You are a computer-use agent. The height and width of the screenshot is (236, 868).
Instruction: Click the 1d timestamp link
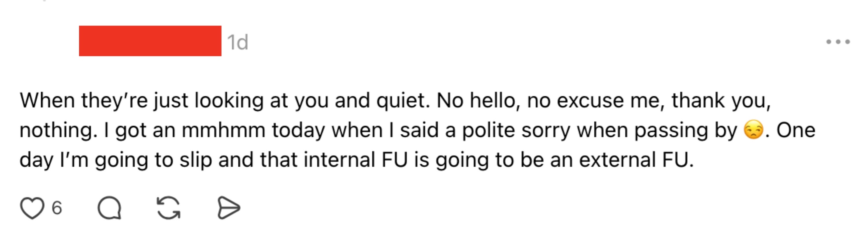pos(237,42)
